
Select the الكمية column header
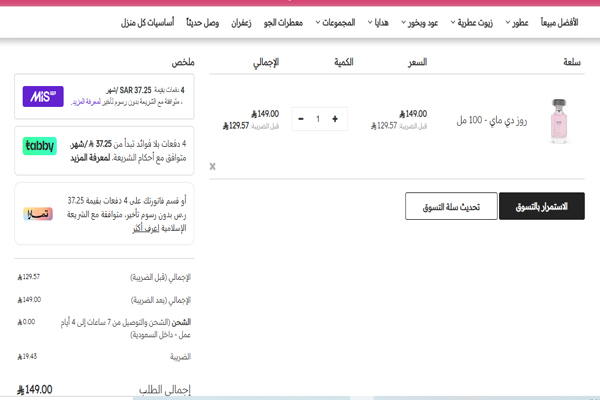coord(344,62)
